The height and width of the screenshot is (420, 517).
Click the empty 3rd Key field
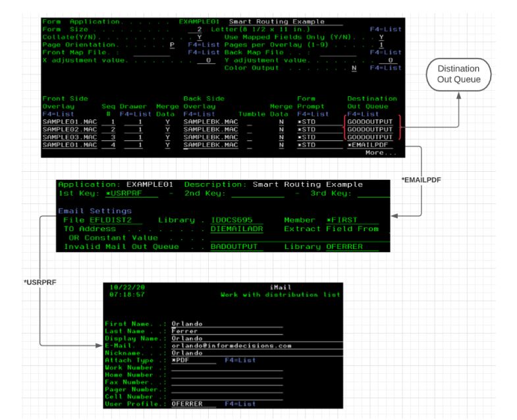(373, 194)
